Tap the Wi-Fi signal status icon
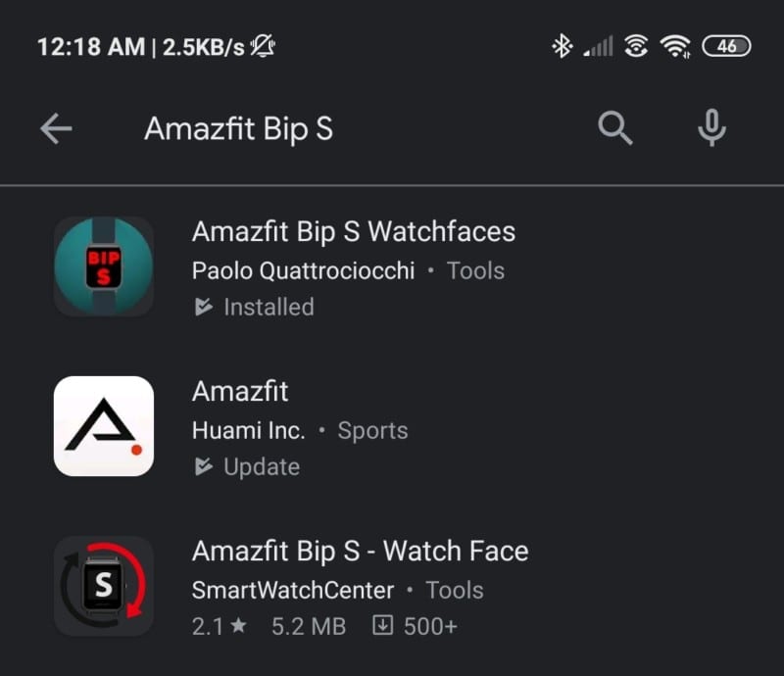Screen dimensions: 784x676 [x=675, y=46]
